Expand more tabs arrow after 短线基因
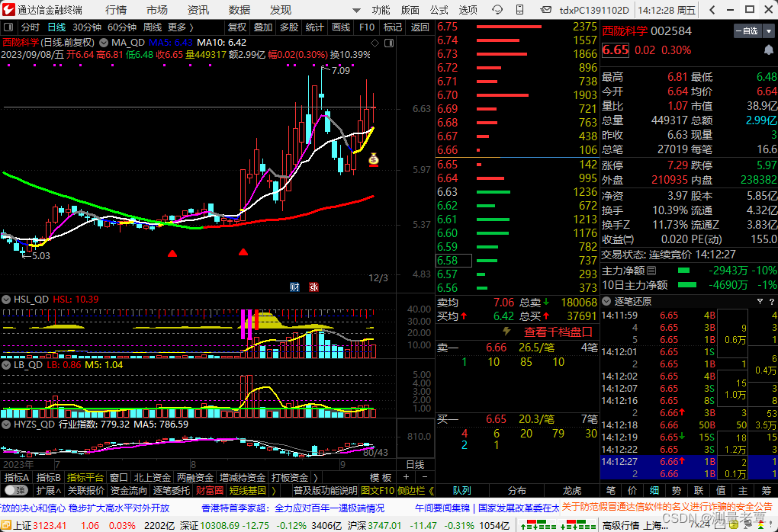This screenshot has height=532, width=778. point(273,490)
